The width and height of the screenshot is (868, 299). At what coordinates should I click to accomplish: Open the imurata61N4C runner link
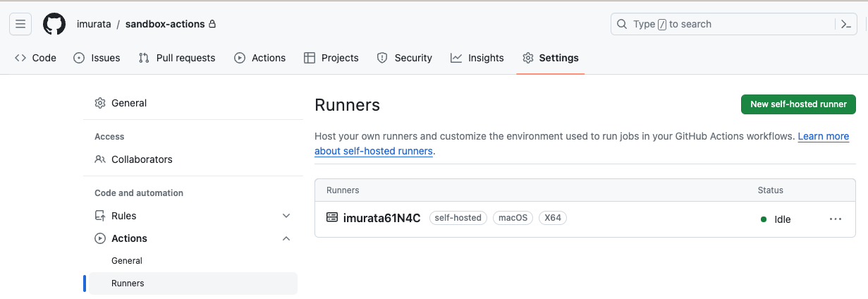tap(381, 219)
